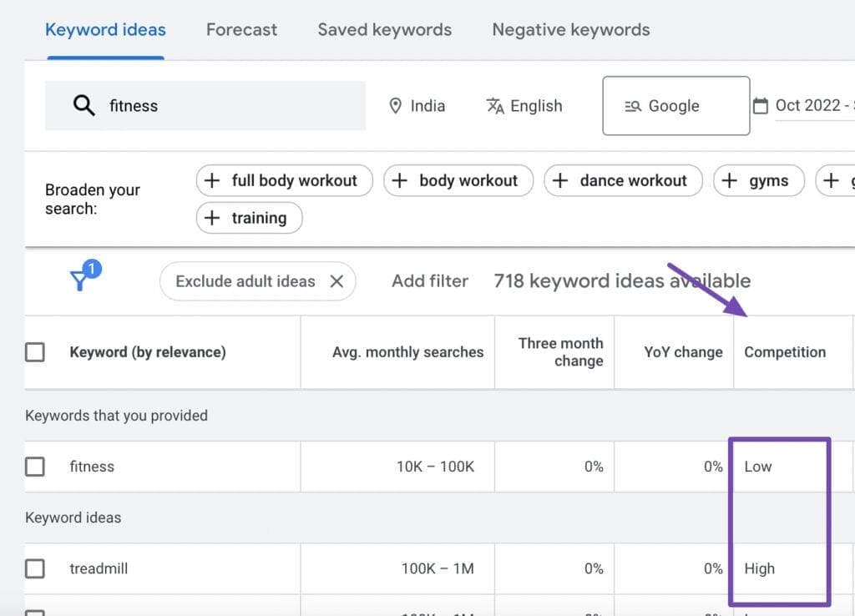The image size is (855, 616).
Task: Click the translate icon next to English
Action: [x=494, y=106]
